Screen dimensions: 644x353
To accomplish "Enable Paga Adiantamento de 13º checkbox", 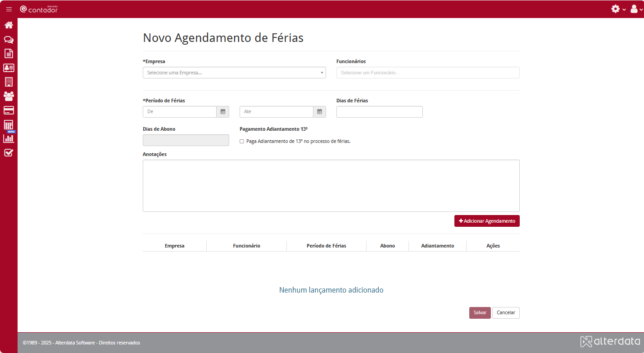I will coord(242,141).
